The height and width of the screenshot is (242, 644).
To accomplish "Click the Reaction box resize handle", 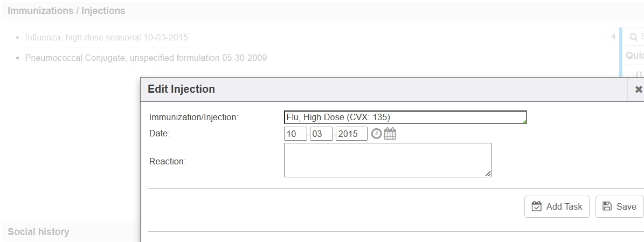I will pyautogui.click(x=488, y=174).
